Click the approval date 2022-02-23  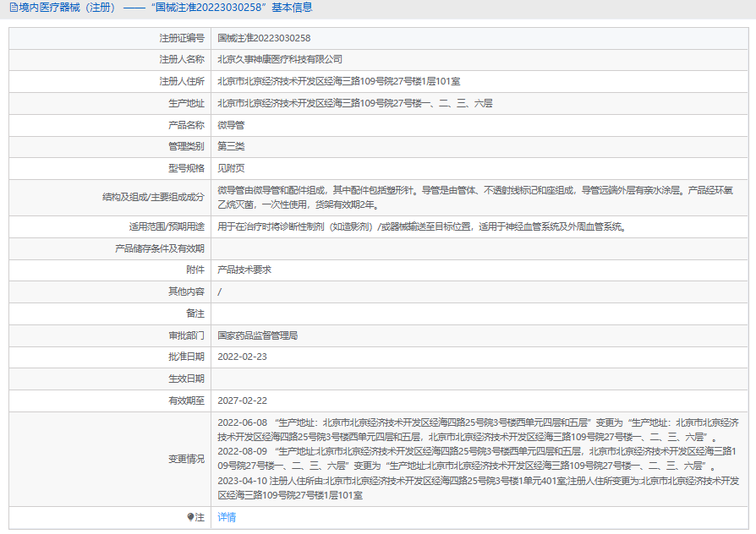coord(242,357)
